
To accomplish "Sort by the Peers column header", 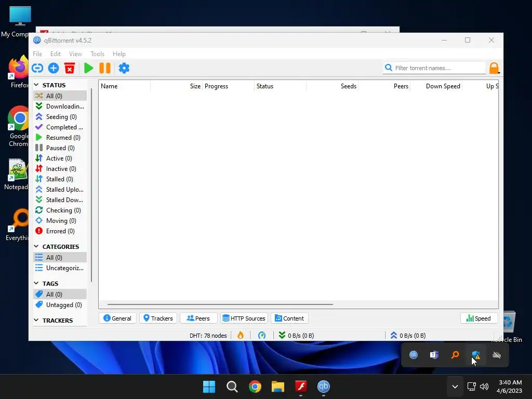I will point(384,86).
